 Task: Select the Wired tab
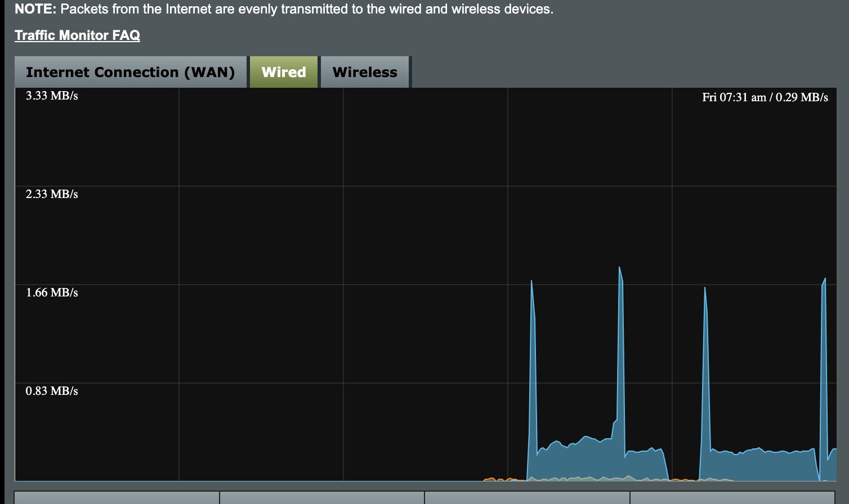tap(284, 72)
